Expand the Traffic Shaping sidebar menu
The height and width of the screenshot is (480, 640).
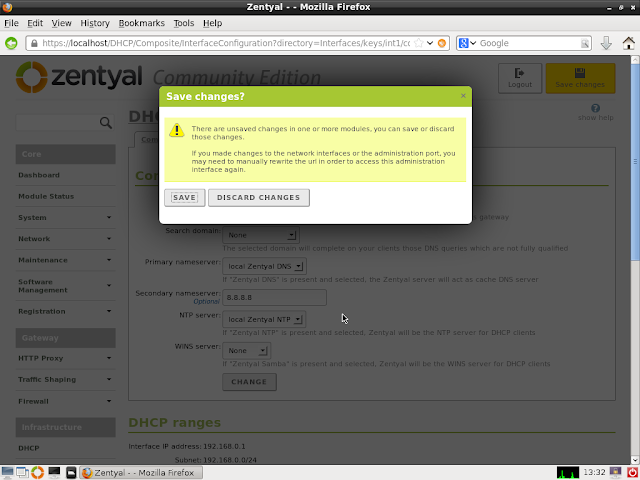65,380
